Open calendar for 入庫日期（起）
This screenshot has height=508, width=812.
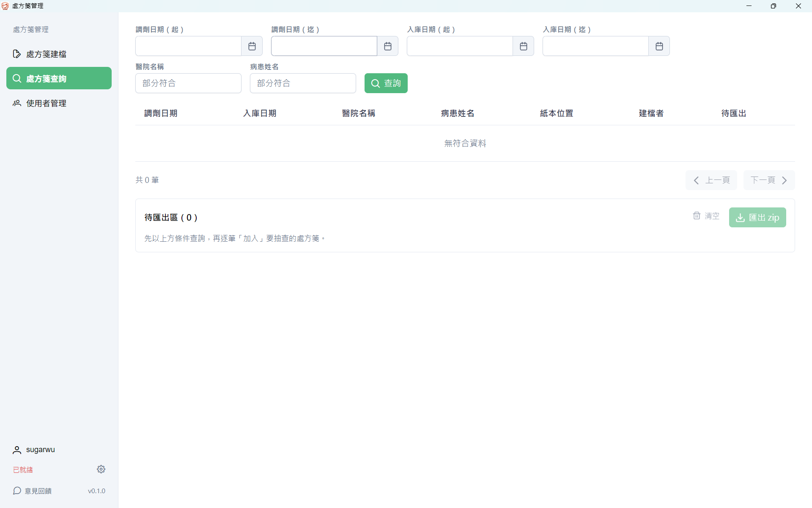pyautogui.click(x=524, y=46)
